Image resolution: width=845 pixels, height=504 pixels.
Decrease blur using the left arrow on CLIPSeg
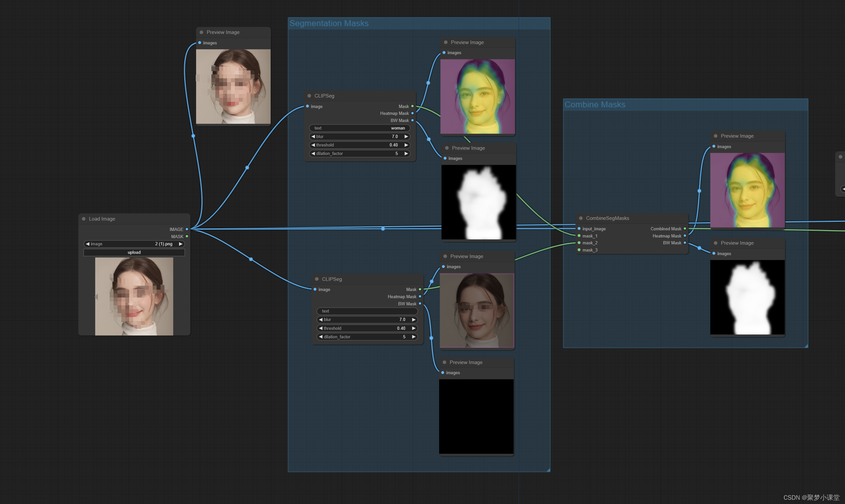pos(313,136)
